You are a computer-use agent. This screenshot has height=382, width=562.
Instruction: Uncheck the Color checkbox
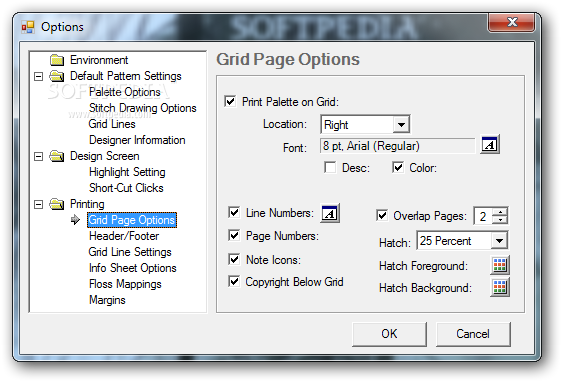point(398,167)
